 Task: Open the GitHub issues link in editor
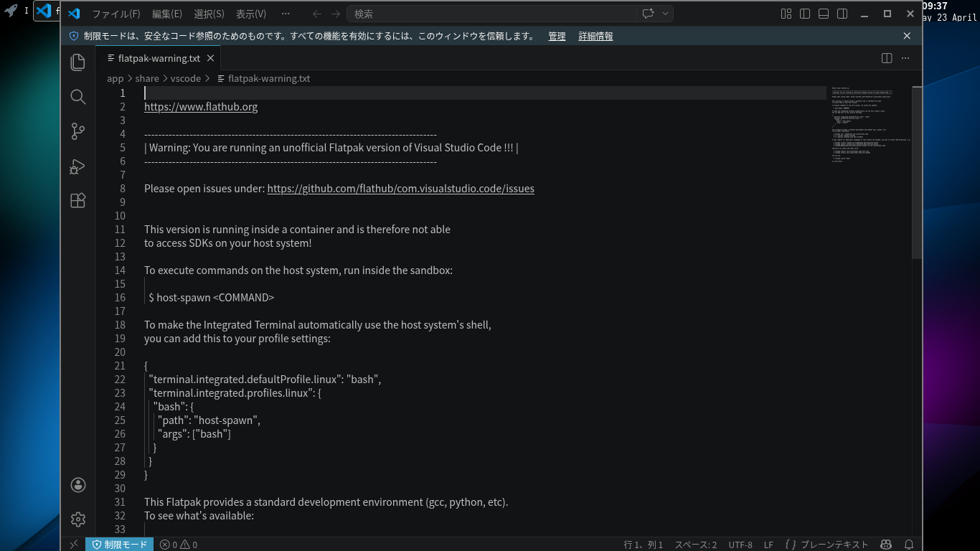(401, 189)
